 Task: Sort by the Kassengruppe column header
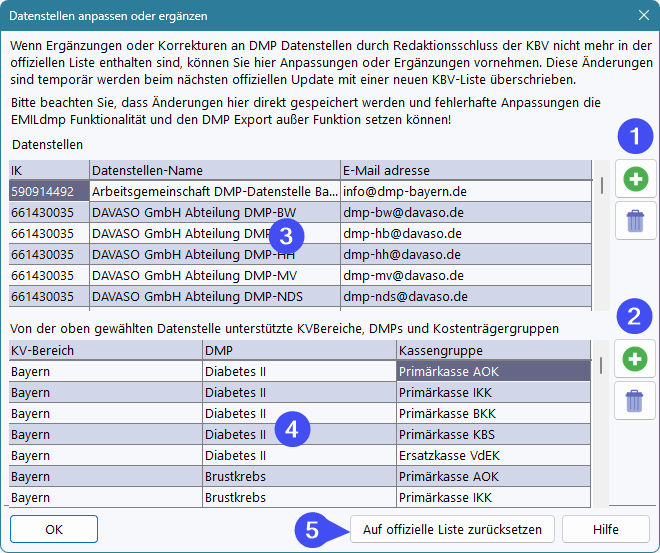pyautogui.click(x=493, y=350)
